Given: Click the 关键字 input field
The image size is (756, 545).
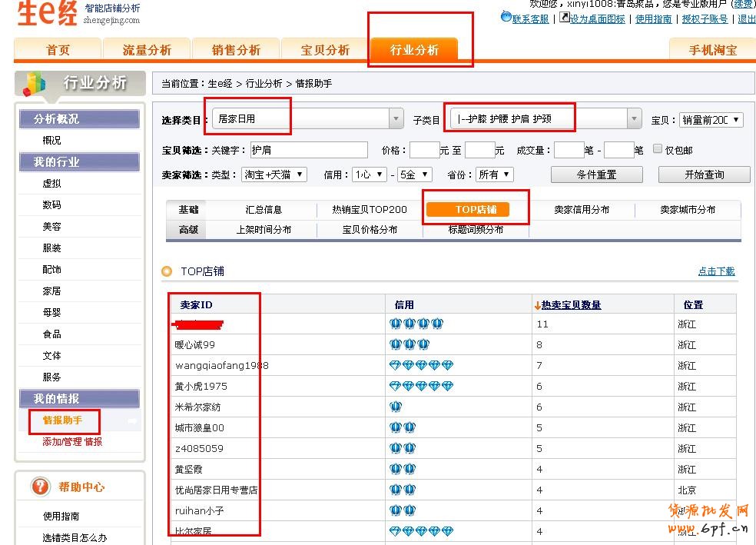Looking at the screenshot, I should coord(309,150).
